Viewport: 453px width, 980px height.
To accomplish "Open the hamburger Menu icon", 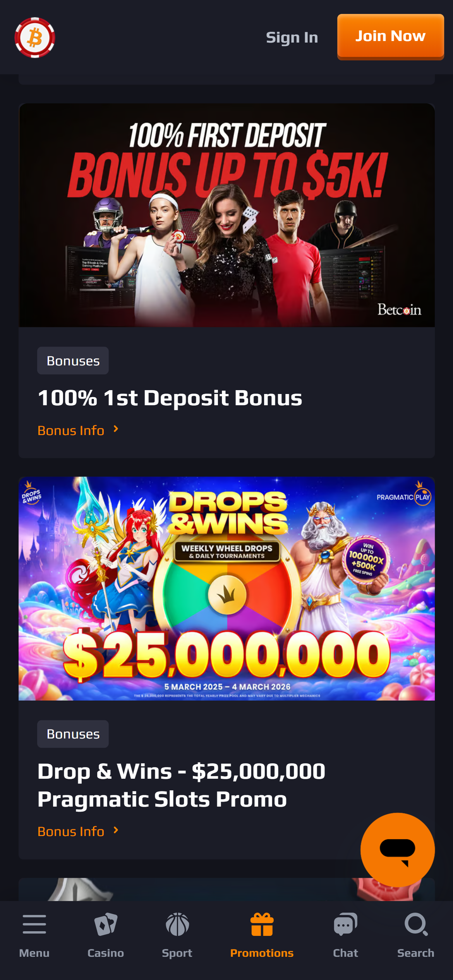I will click(x=34, y=924).
